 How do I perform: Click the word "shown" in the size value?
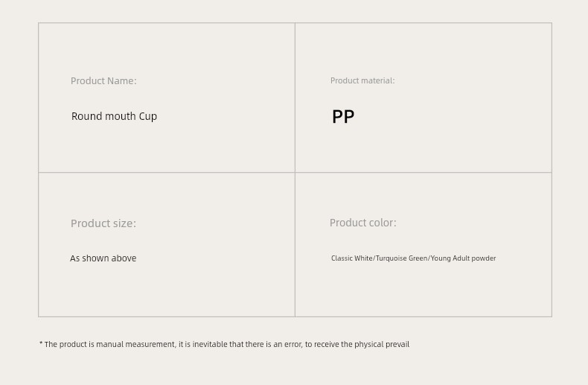pos(95,258)
